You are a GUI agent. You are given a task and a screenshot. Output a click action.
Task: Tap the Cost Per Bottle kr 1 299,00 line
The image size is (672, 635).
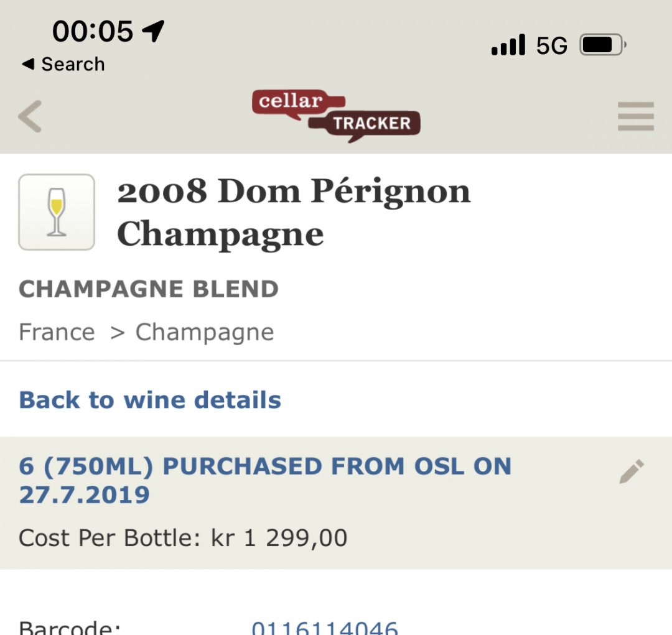pos(183,538)
